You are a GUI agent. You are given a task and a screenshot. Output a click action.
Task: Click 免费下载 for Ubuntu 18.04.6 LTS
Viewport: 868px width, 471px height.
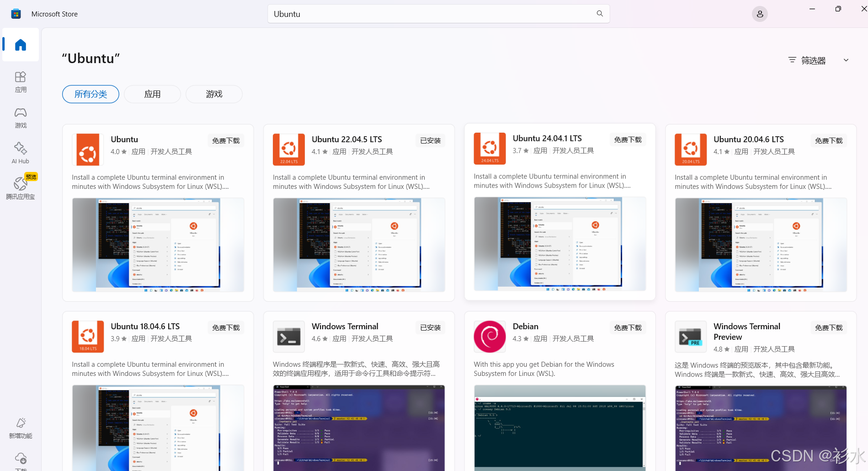point(226,328)
